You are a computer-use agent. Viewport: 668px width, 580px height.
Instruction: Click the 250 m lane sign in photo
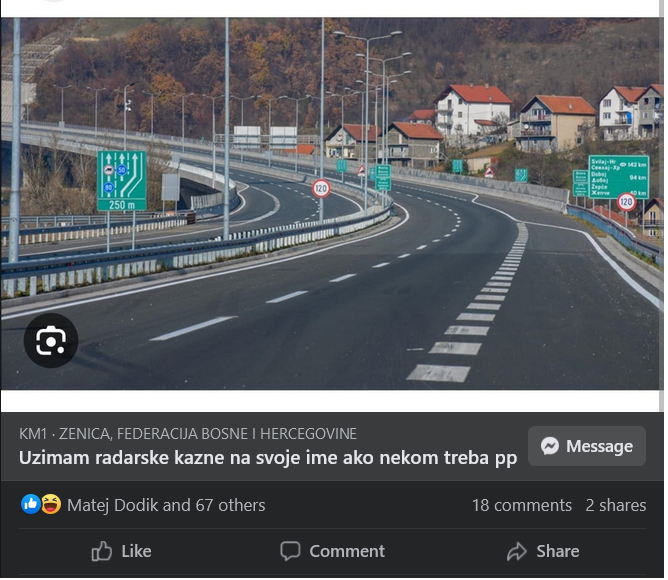(122, 182)
